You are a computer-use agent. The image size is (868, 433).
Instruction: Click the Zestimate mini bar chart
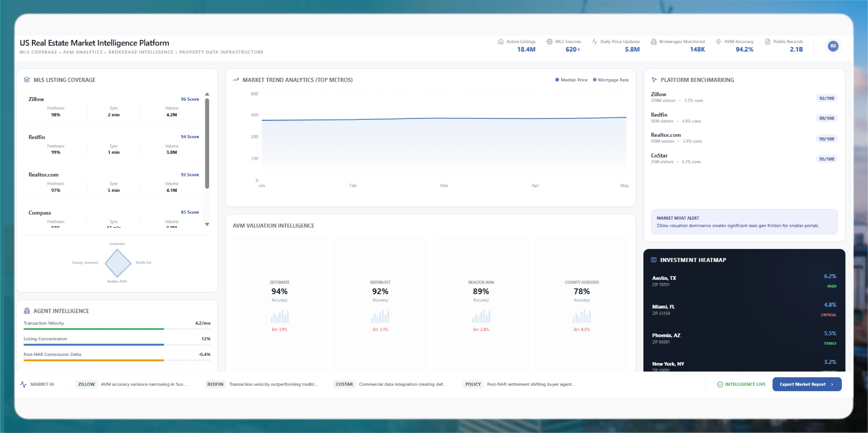pyautogui.click(x=279, y=316)
